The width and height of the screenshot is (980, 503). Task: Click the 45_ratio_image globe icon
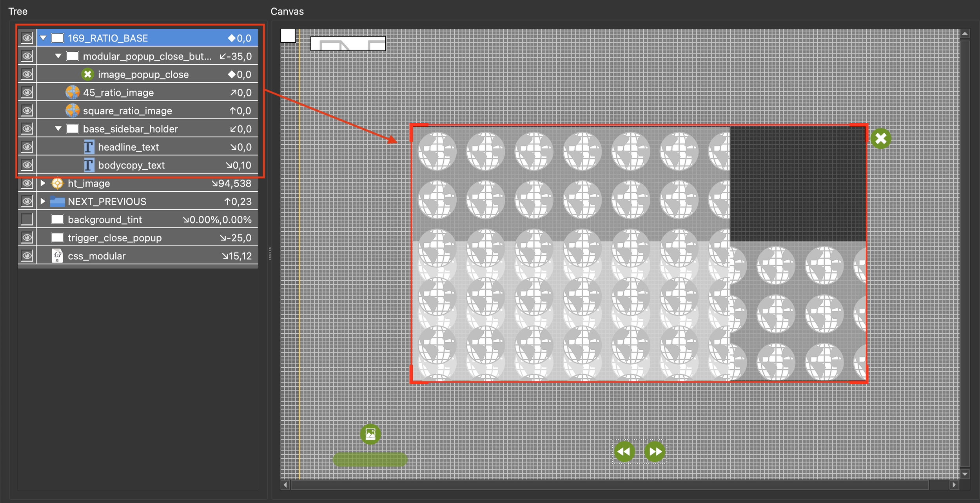coord(73,93)
